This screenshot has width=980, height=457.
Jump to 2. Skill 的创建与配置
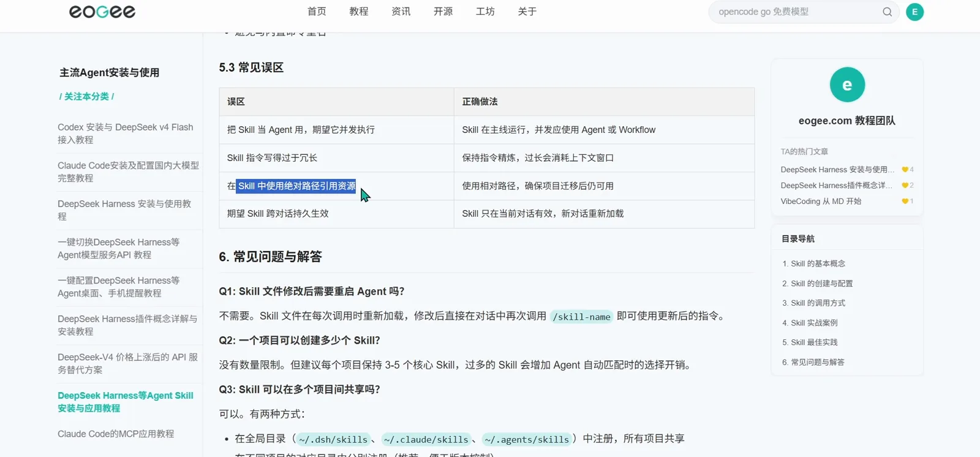[x=817, y=284]
